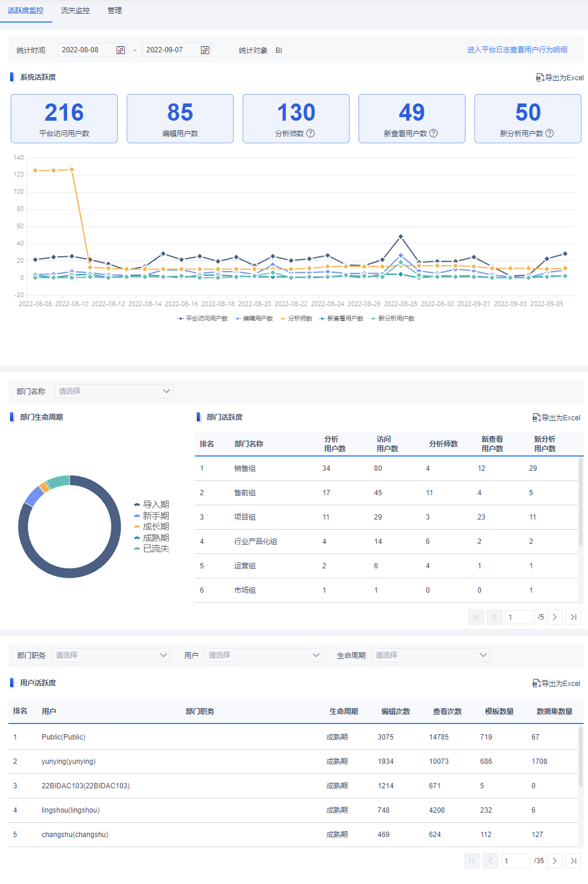Viewport: 588px width, 884px height.
Task: Expand the 部门名称 dropdown
Action: pos(114,391)
